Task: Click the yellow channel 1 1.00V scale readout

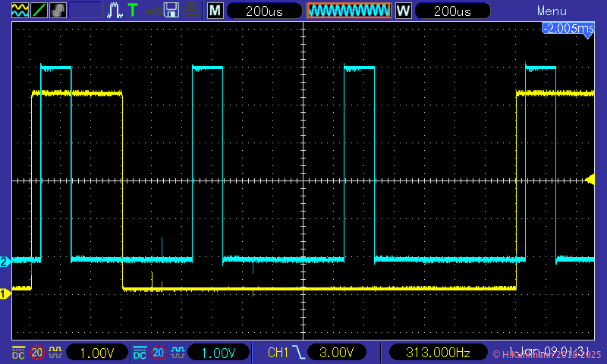Action: (x=97, y=353)
